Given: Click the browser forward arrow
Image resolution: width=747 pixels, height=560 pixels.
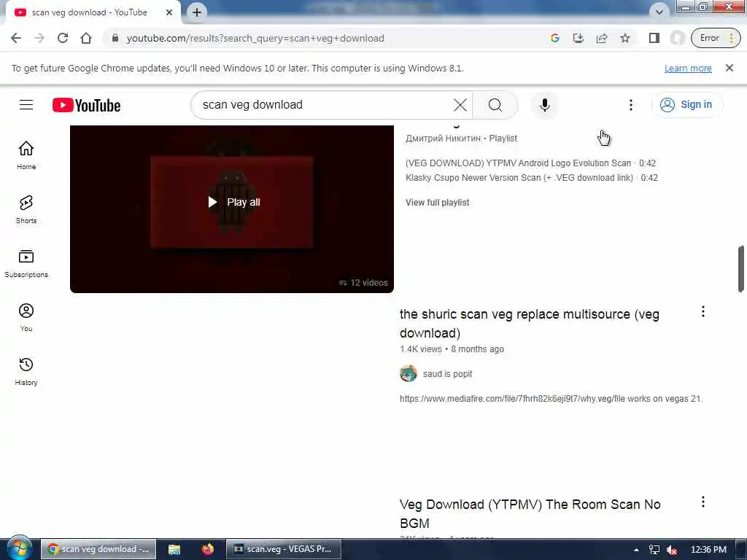Looking at the screenshot, I should click(39, 38).
